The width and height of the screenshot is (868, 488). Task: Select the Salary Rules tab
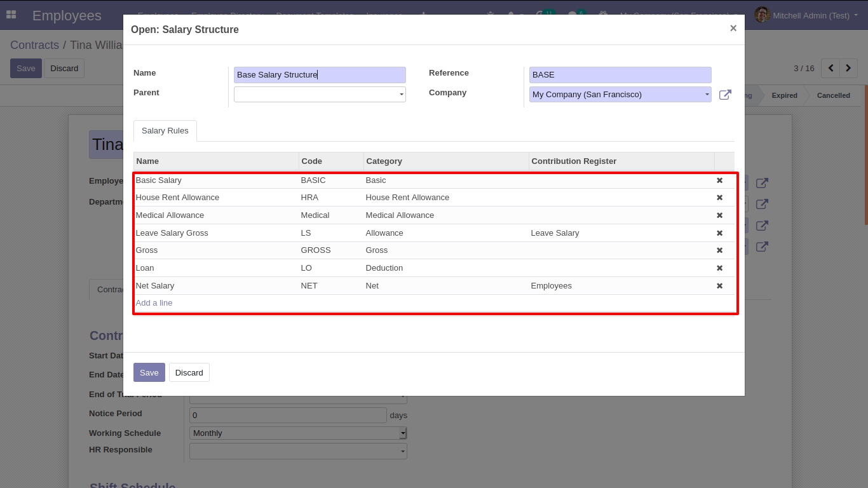[x=165, y=131]
